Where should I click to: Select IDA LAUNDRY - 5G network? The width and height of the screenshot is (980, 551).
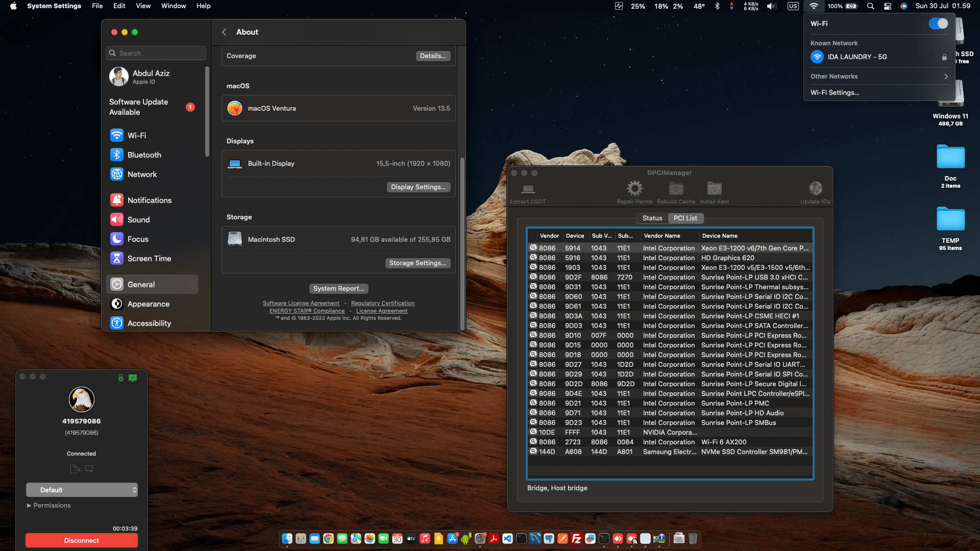coord(879,57)
